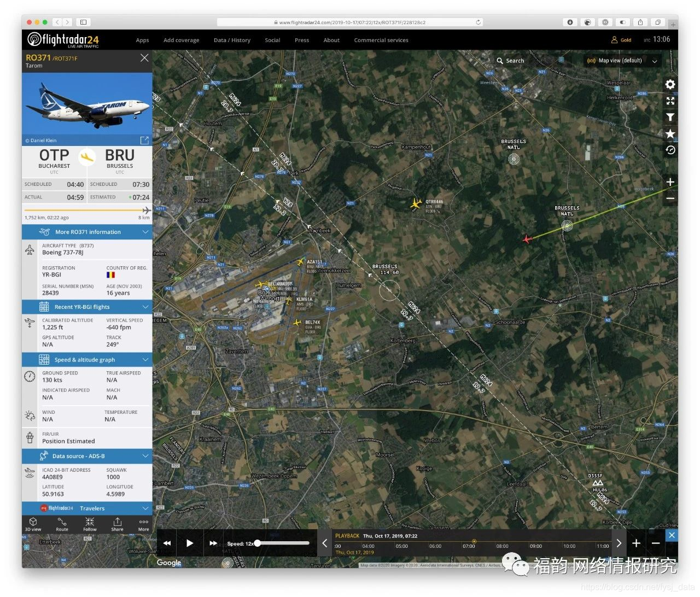Move the timeline to later hours
Screen dimensions: 700x597
click(x=619, y=543)
